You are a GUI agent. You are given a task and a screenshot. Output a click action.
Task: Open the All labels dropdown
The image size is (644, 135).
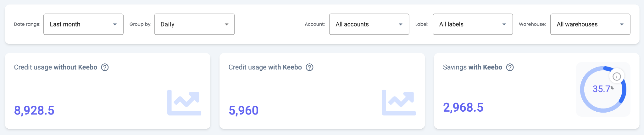click(x=472, y=24)
